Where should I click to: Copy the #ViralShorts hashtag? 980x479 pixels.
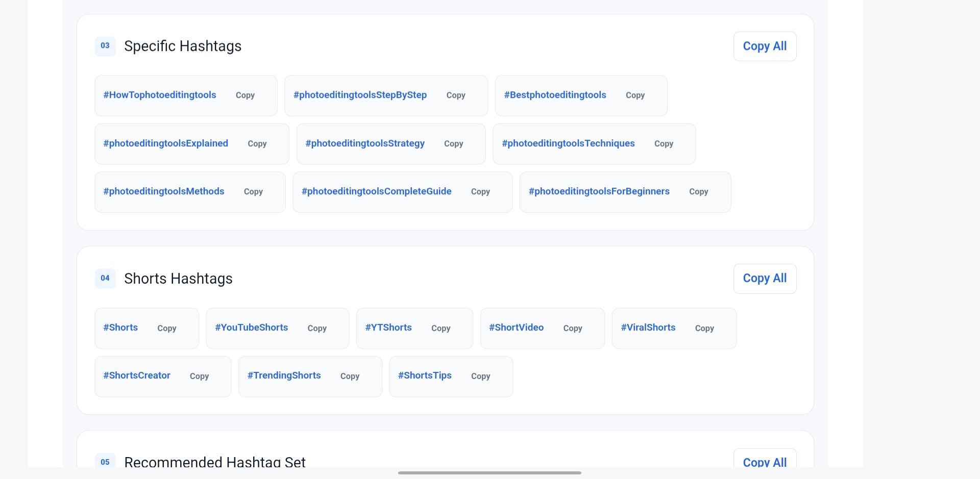coord(704,329)
